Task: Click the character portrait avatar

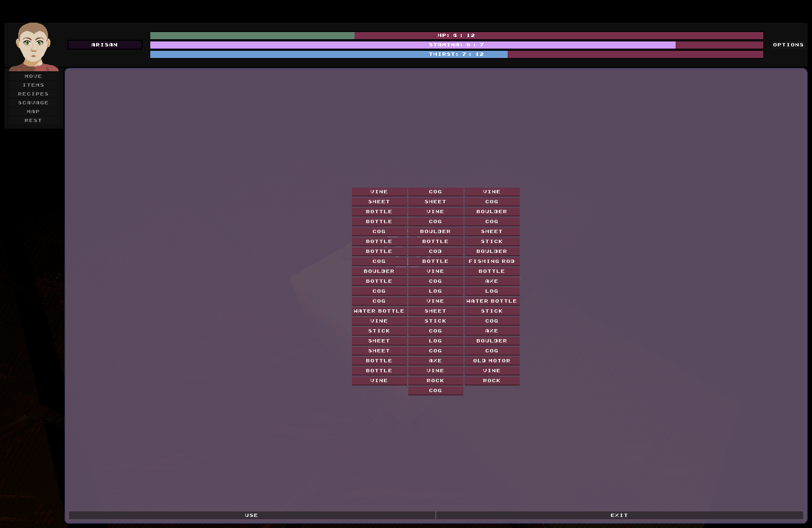Action: (33, 47)
